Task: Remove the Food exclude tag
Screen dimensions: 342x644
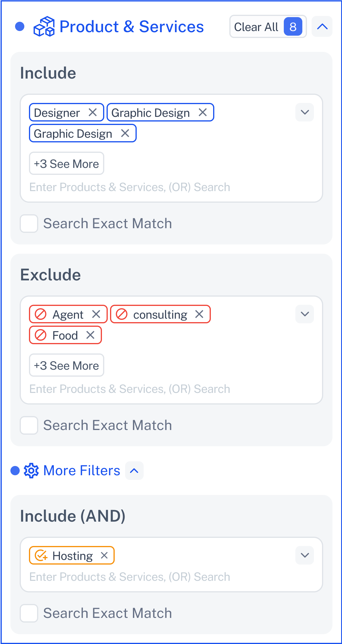Action: pos(90,335)
